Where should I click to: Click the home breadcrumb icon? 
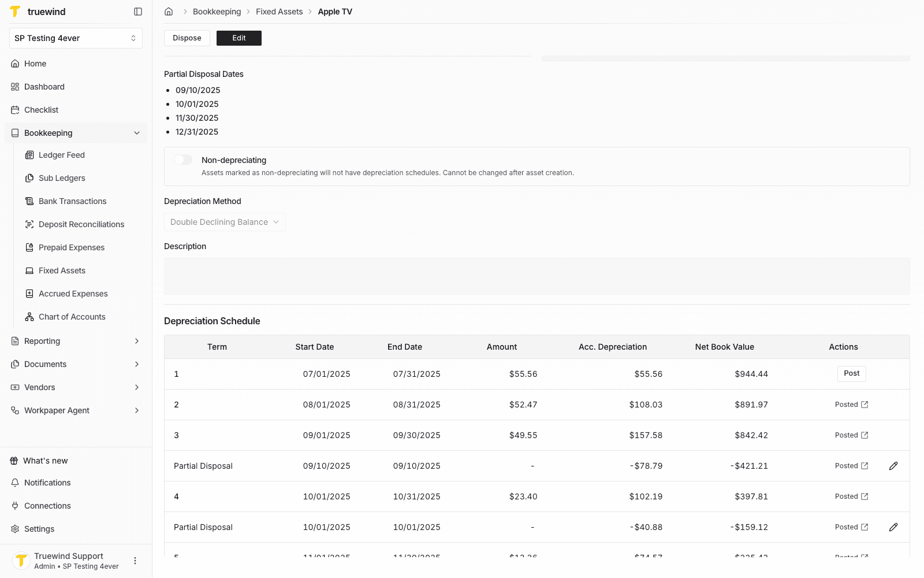(x=169, y=12)
